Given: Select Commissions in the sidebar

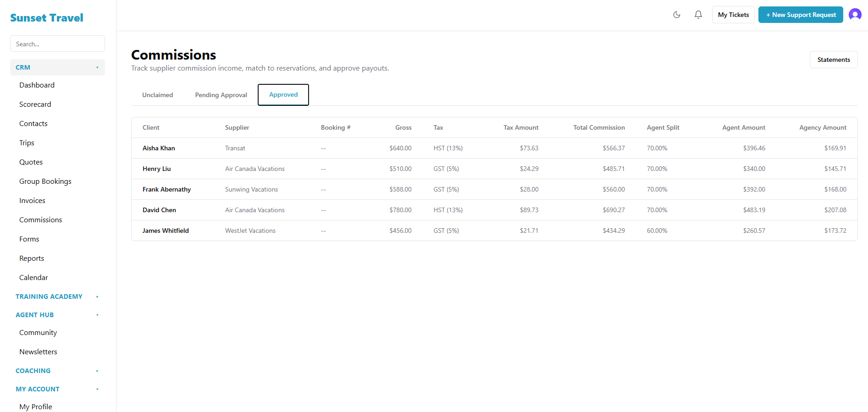Looking at the screenshot, I should (x=40, y=220).
